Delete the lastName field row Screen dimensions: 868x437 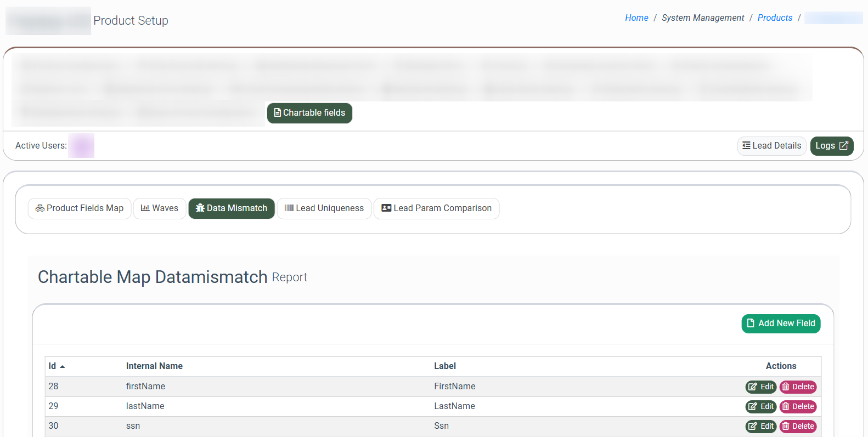798,407
